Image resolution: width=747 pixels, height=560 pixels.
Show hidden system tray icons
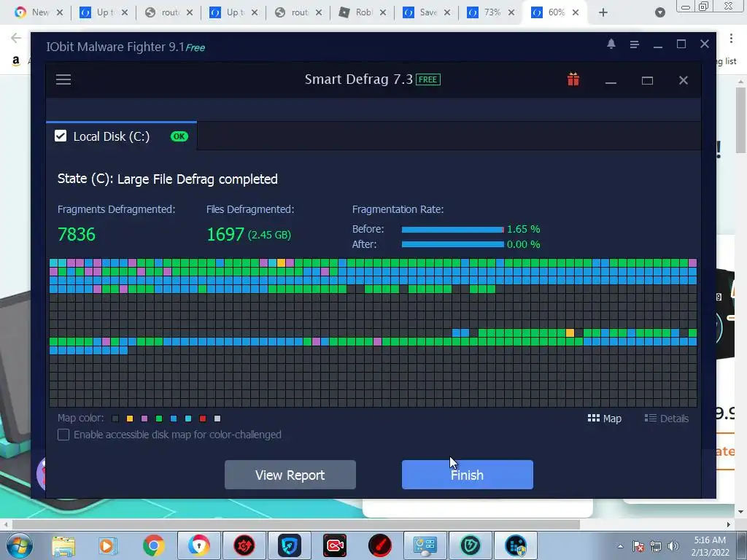(x=620, y=546)
